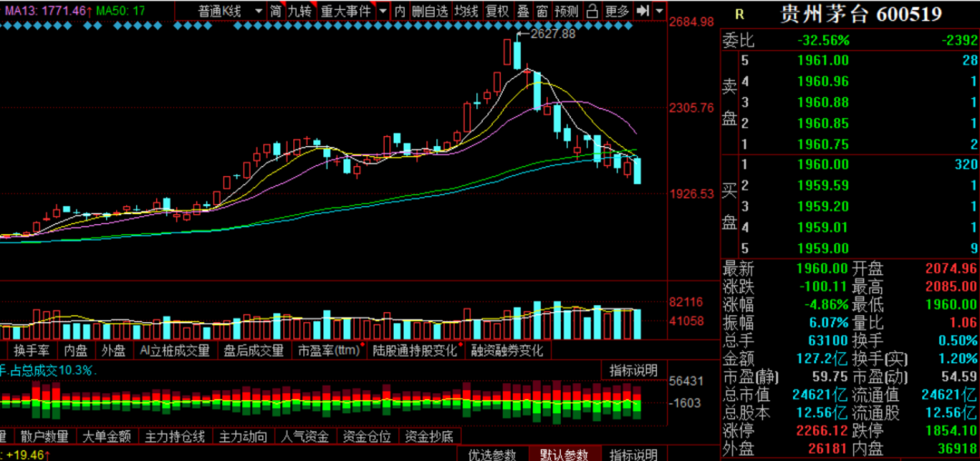The width and height of the screenshot is (980, 461).
Task: Open the 陆股通持股变化 tab
Action: 416,350
